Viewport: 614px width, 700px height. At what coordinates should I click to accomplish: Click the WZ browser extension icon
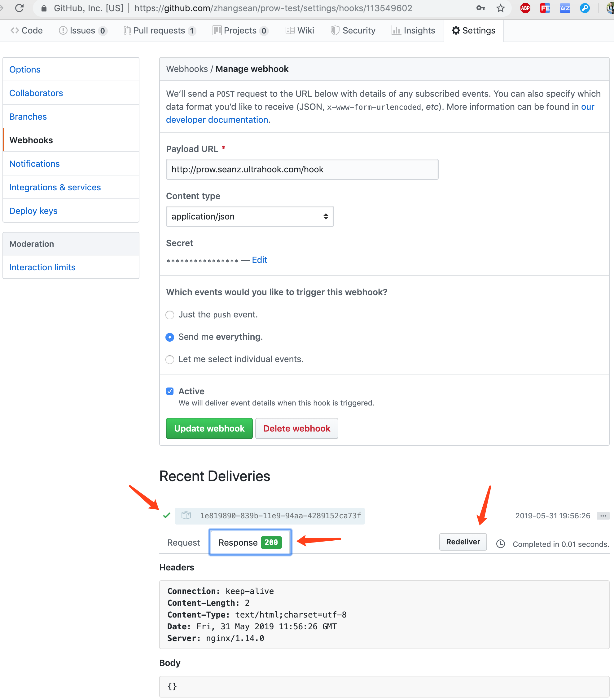pos(565,8)
